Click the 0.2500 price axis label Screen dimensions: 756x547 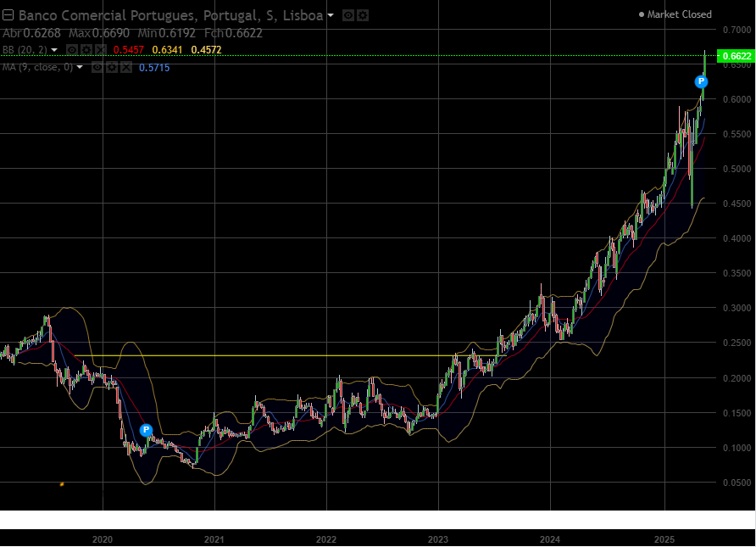[737, 343]
